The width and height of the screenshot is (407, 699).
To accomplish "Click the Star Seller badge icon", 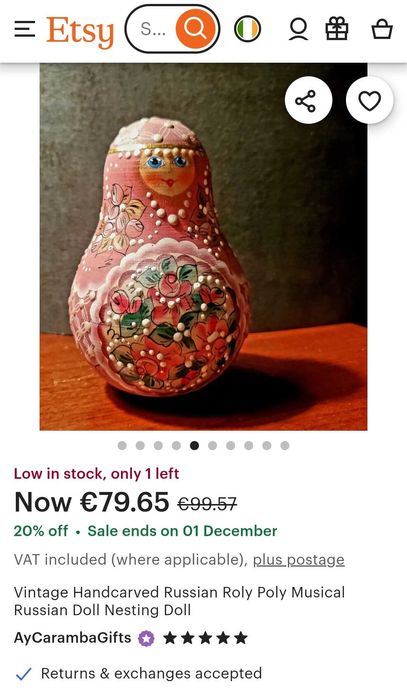I will click(146, 638).
